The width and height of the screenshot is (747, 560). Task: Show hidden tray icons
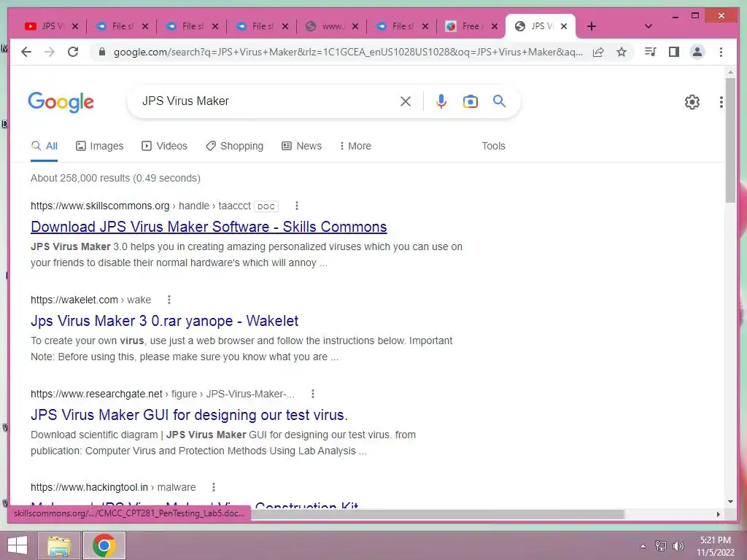(643, 546)
